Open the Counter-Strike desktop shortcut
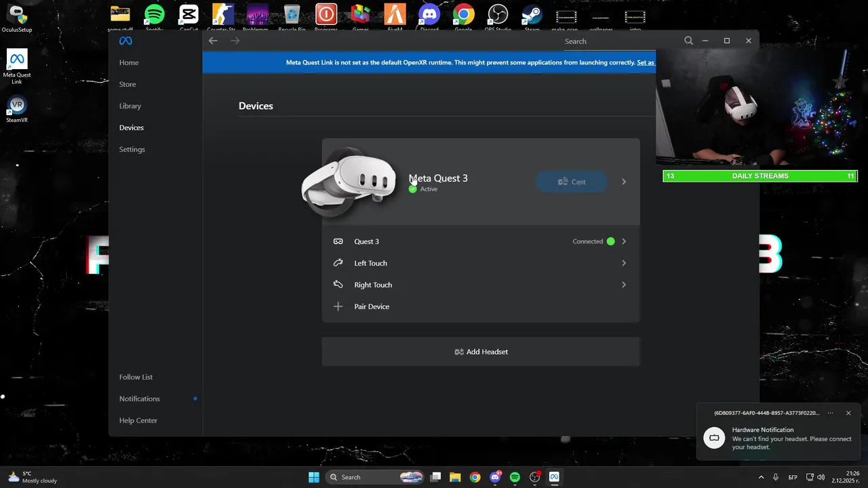868x488 pixels. tap(222, 18)
